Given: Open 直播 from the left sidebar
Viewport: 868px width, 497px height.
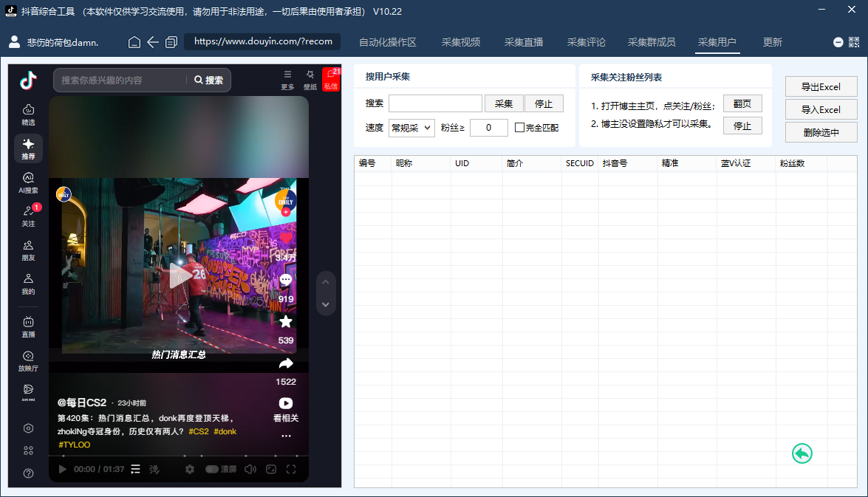Looking at the screenshot, I should tap(28, 327).
